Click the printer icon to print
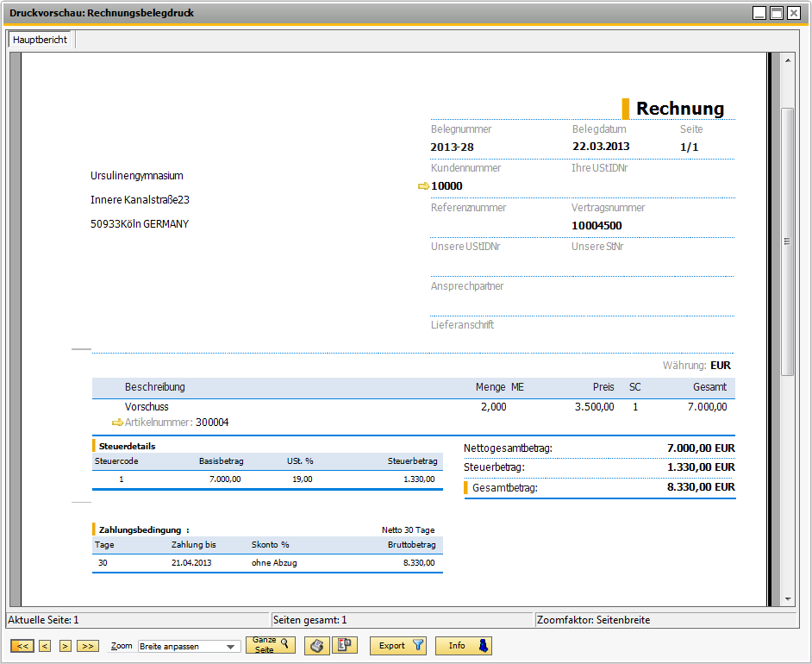The image size is (812, 664). (x=317, y=646)
